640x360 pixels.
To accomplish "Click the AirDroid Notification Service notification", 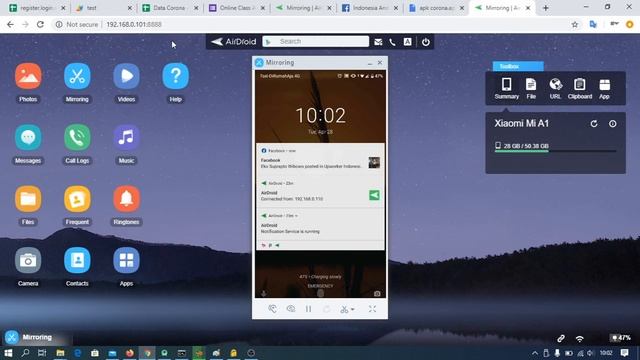I will 320,224.
